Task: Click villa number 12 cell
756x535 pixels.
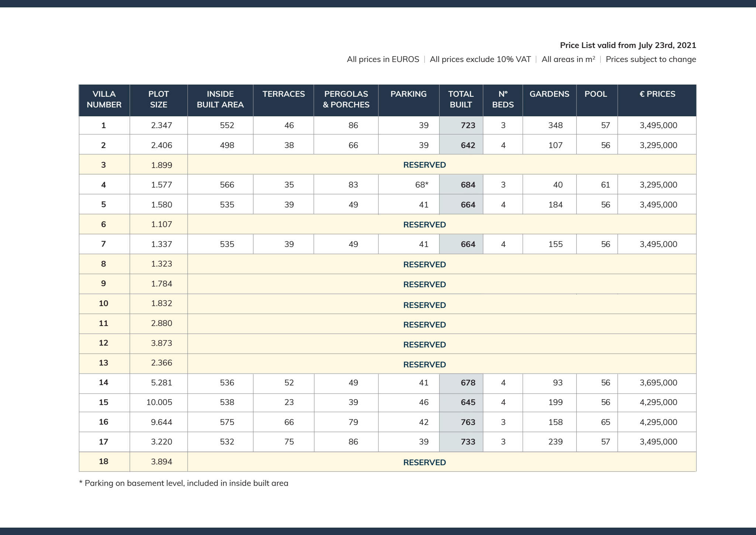Action: [x=104, y=343]
